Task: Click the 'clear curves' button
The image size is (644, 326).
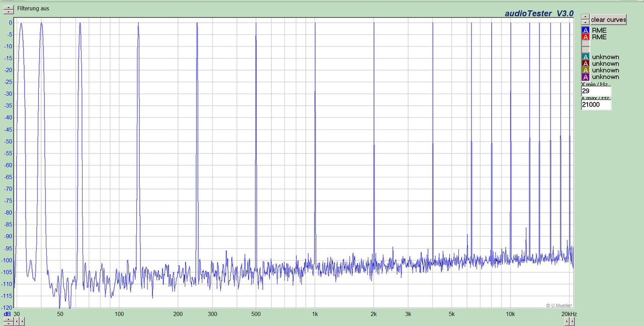Action: pyautogui.click(x=608, y=20)
